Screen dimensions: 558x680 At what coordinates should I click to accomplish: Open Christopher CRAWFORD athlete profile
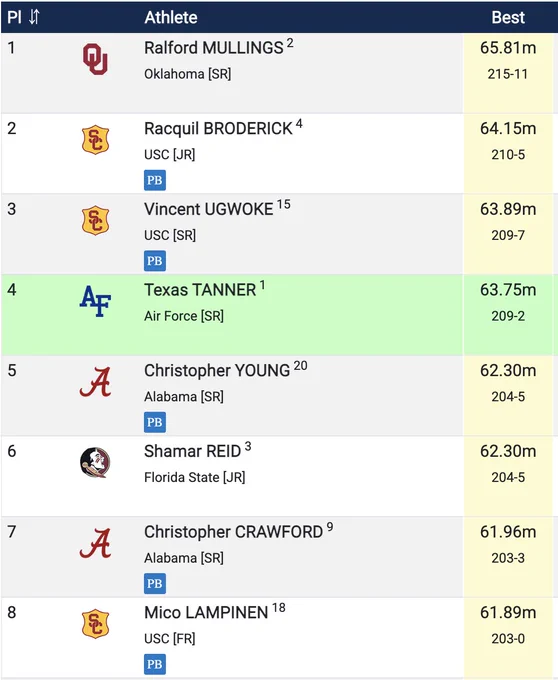click(x=233, y=532)
